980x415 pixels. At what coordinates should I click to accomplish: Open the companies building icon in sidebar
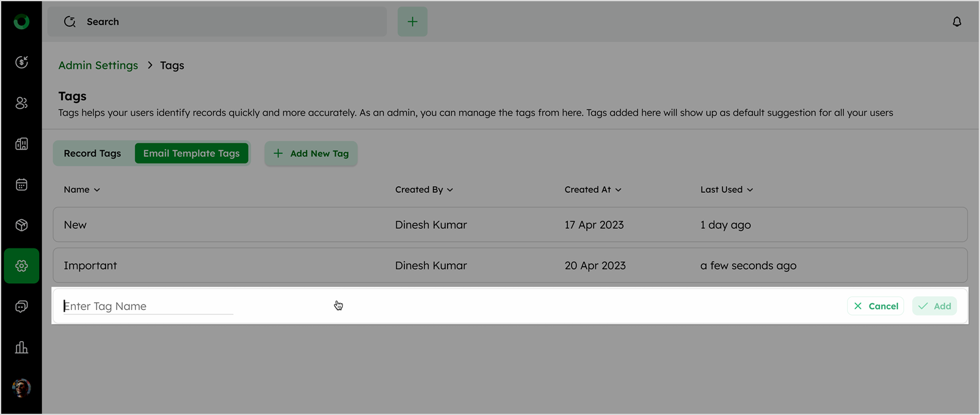click(x=21, y=144)
